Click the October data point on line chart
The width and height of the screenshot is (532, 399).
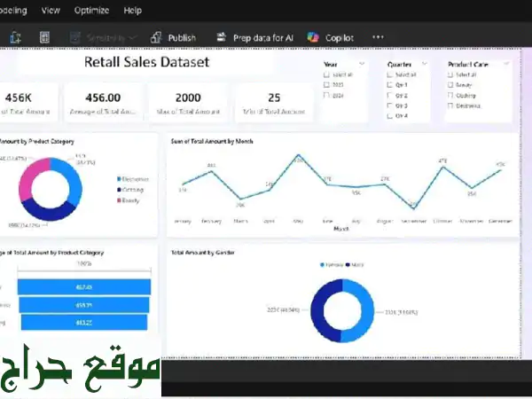442,167
